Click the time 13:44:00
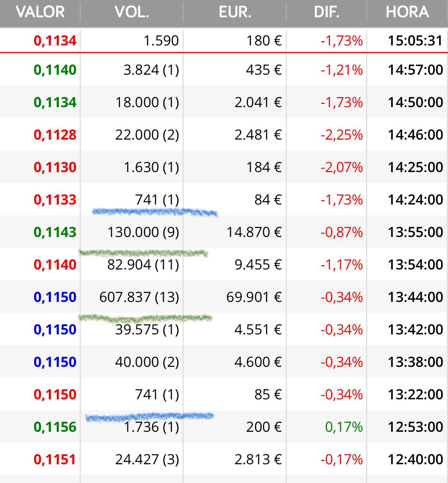Image resolution: width=448 pixels, height=483 pixels. (415, 297)
